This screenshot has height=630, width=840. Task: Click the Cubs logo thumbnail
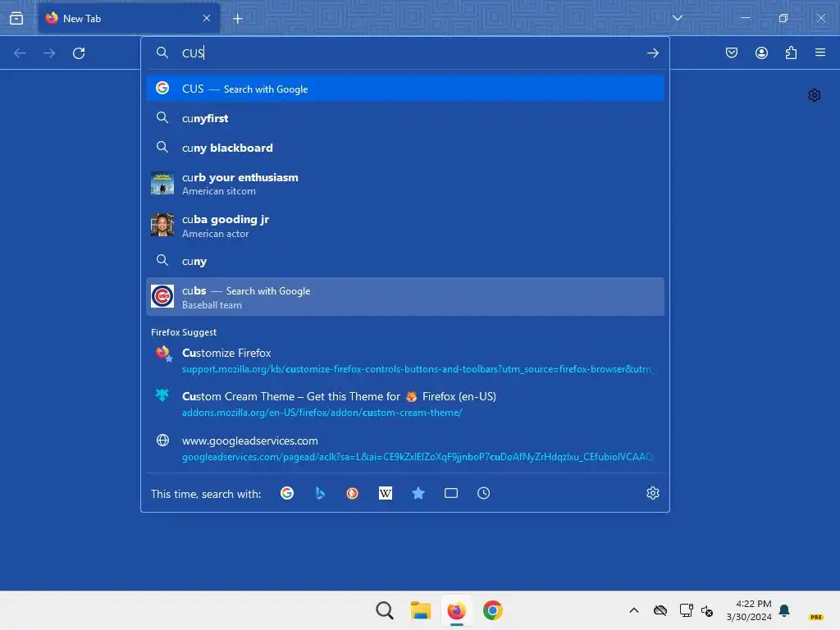(162, 296)
